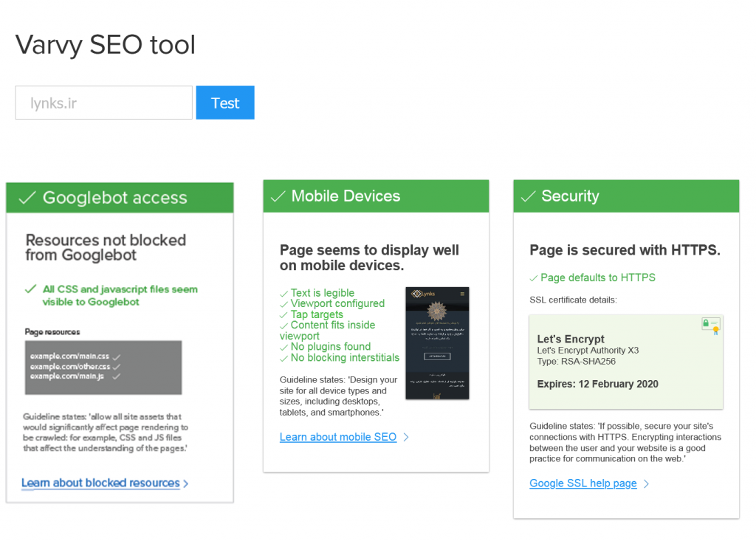Click the mobile page preview thumbnail

click(437, 343)
